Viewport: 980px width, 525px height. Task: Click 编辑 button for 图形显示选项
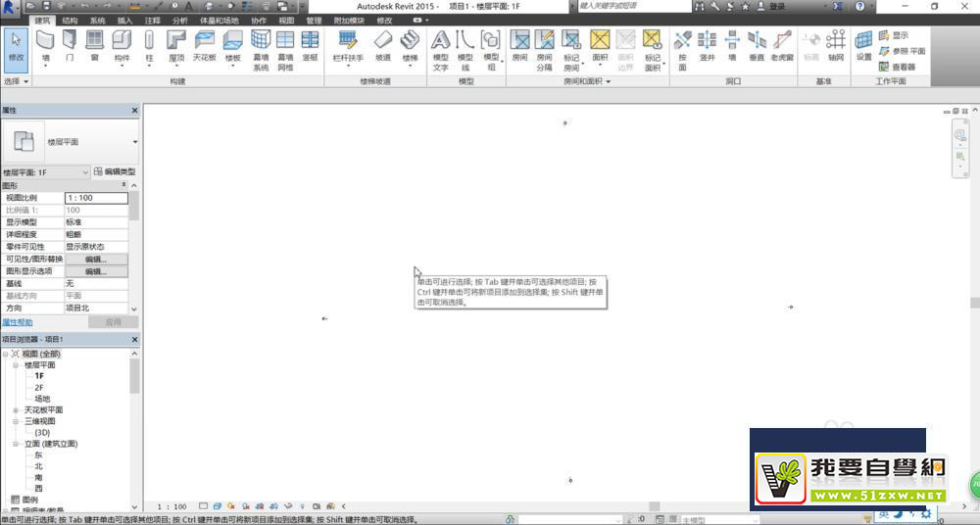pyautogui.click(x=96, y=272)
